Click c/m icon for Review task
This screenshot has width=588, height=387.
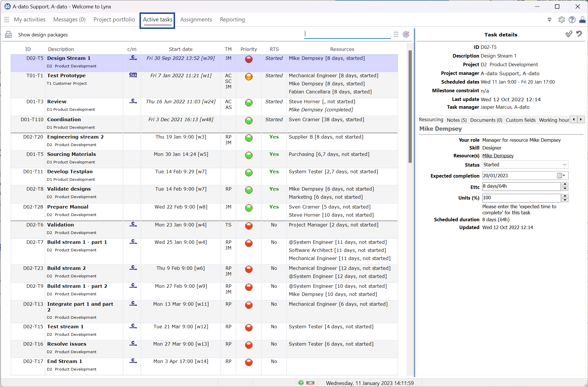click(133, 101)
